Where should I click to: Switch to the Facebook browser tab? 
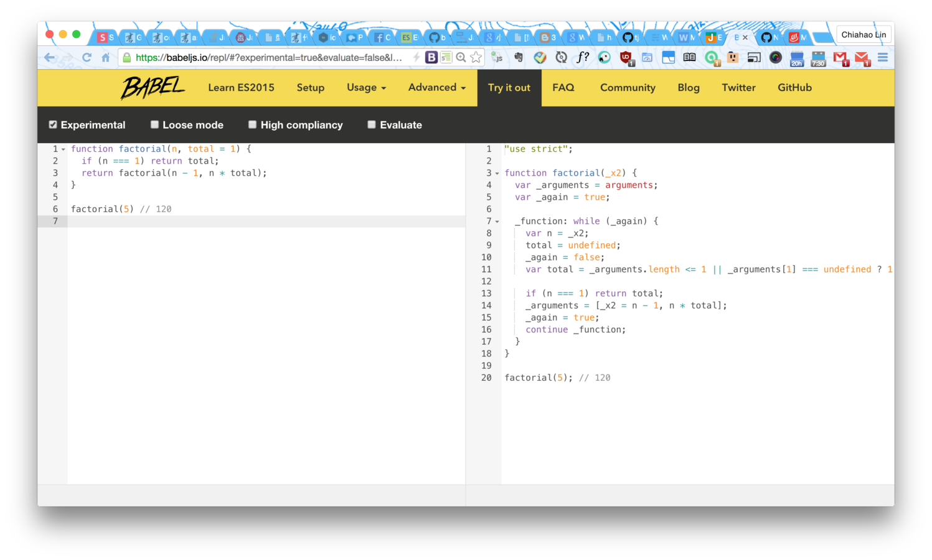pyautogui.click(x=382, y=37)
